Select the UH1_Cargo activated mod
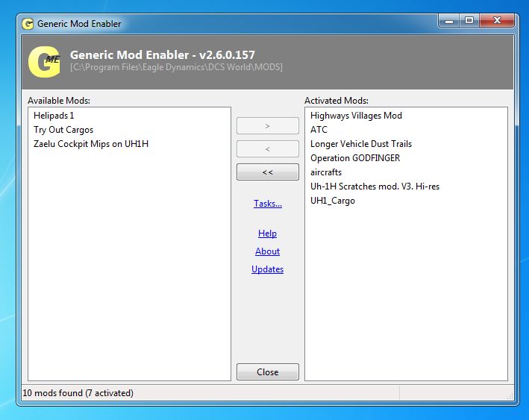 332,201
